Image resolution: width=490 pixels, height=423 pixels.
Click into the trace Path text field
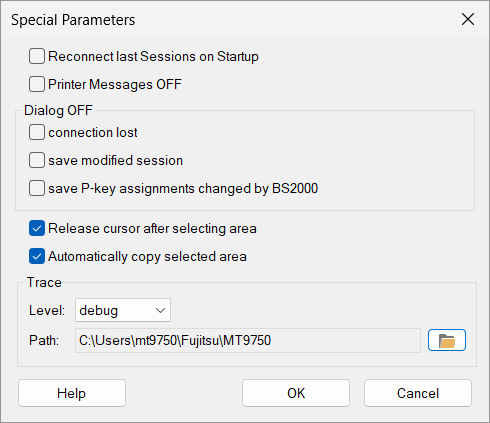pos(248,340)
